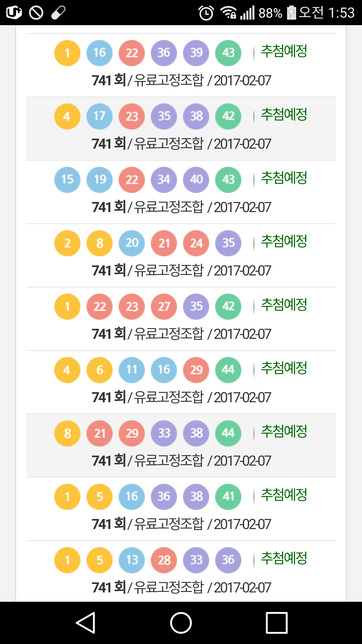The image size is (362, 644).
Task: Tap the red ball numbered 28
Action: [164, 560]
